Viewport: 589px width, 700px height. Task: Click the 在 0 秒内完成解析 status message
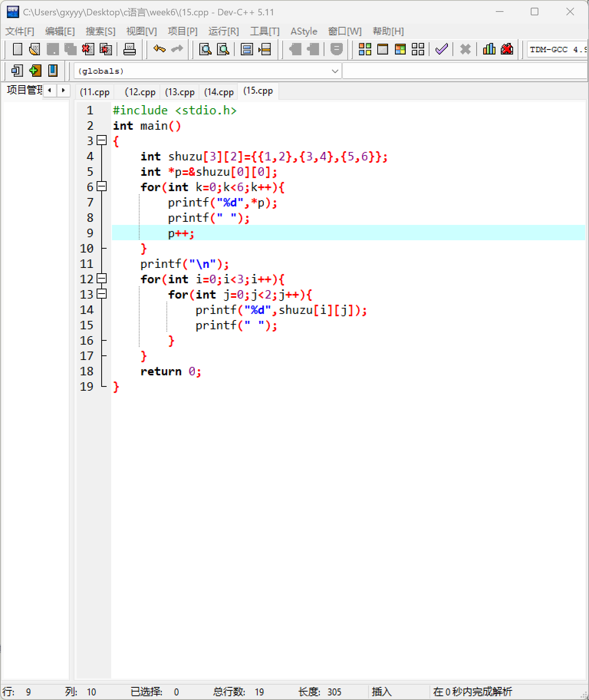(472, 692)
